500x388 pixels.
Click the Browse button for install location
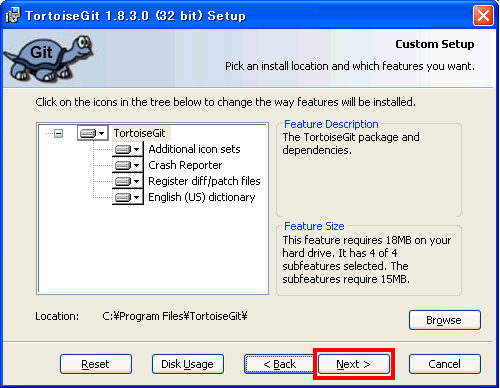[x=445, y=320]
